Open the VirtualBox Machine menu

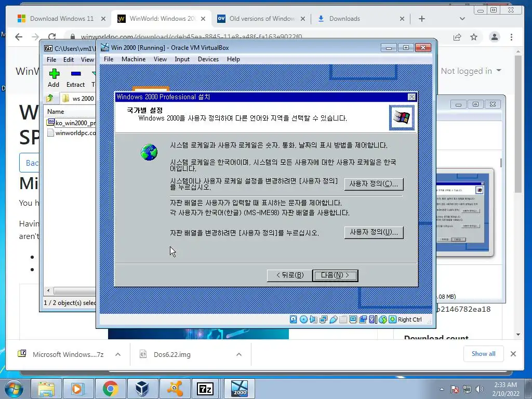coord(134,59)
